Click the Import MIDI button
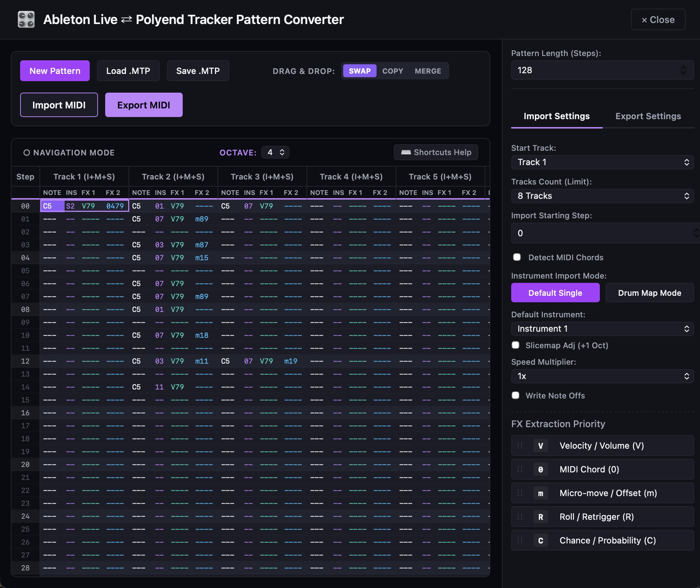 coord(59,105)
